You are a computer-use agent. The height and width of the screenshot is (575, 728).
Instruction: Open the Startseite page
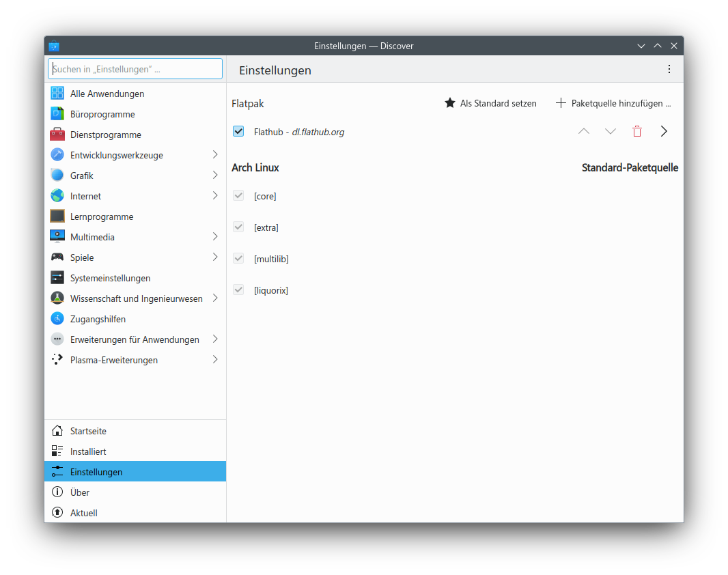(x=135, y=431)
